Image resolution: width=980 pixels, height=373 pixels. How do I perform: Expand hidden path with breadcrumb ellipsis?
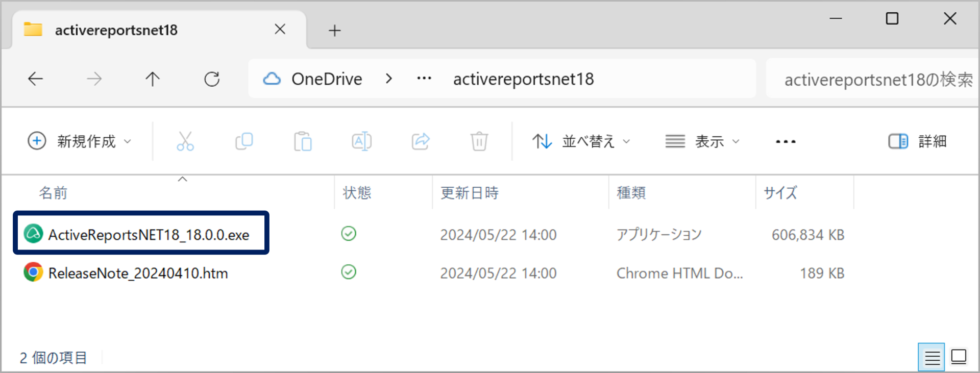[424, 79]
